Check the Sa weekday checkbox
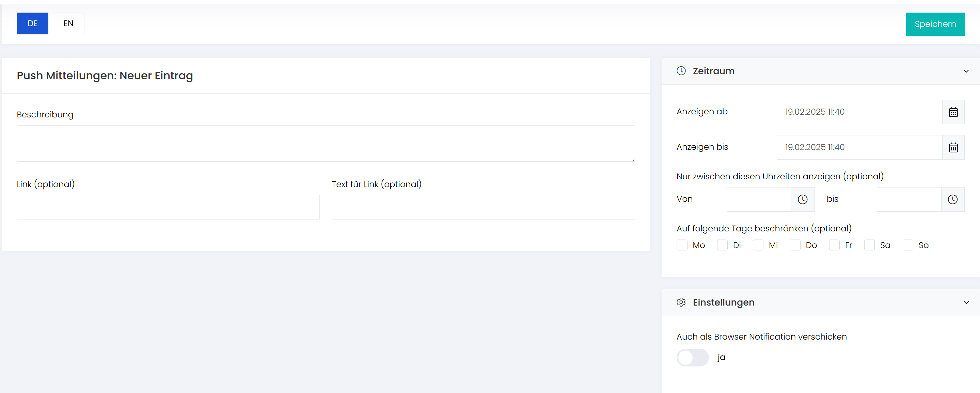 pos(869,245)
